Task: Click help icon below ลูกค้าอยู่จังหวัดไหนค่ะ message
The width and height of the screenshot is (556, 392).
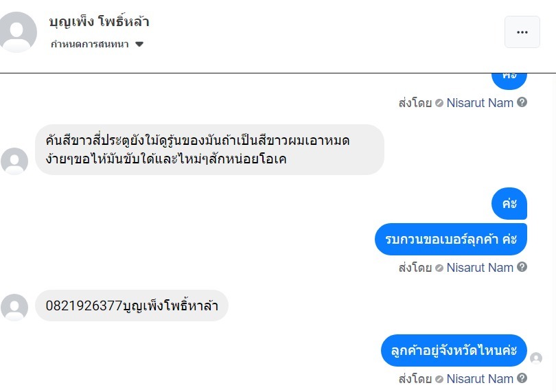Action: [x=522, y=378]
